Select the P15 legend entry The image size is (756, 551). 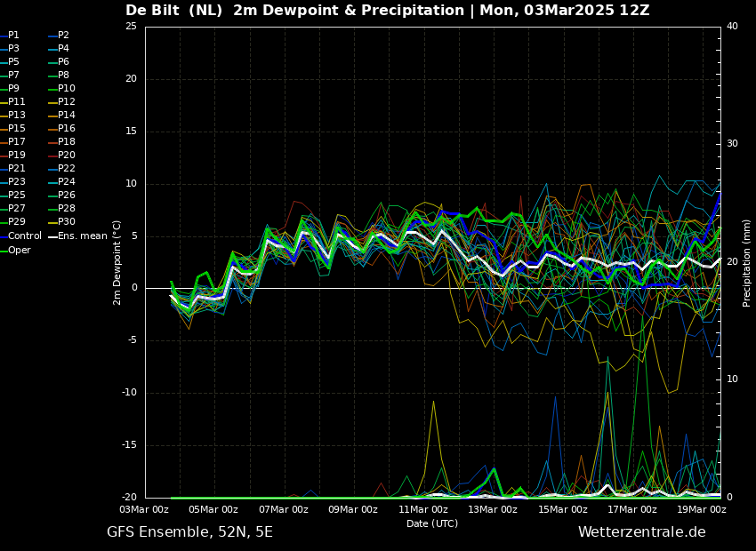(12, 128)
